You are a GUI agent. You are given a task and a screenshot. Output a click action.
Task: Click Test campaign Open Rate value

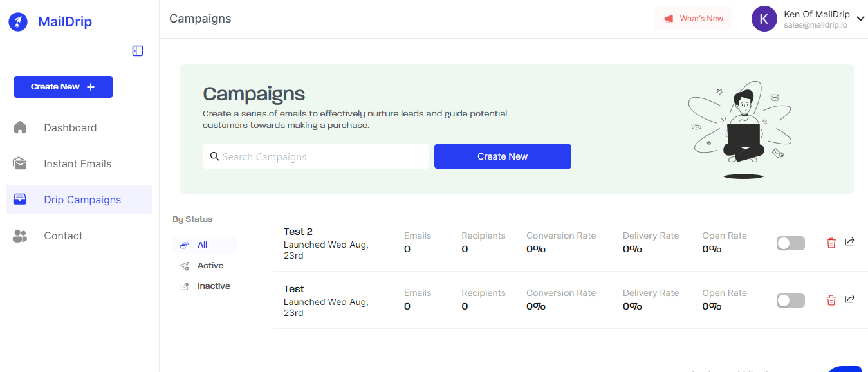712,306
